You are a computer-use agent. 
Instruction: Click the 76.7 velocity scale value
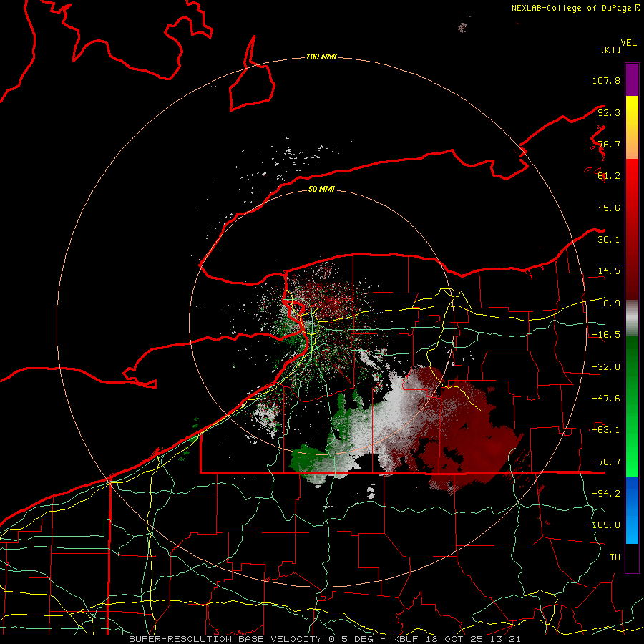[x=609, y=144]
